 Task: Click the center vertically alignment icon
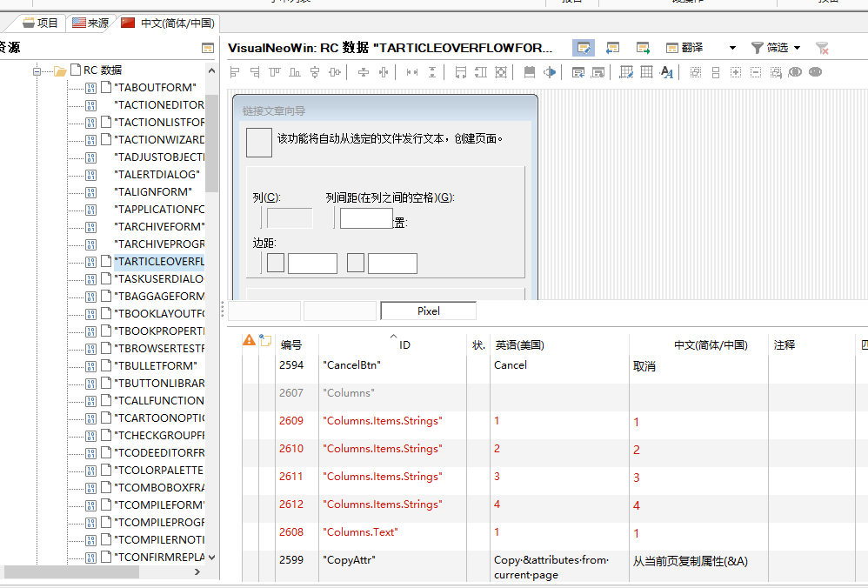tap(334, 72)
